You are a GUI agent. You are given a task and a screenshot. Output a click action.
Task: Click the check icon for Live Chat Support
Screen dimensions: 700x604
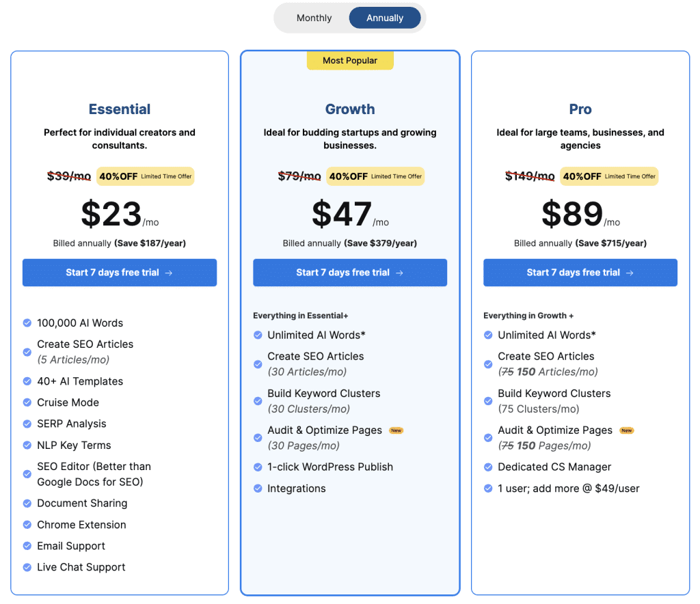(x=27, y=567)
